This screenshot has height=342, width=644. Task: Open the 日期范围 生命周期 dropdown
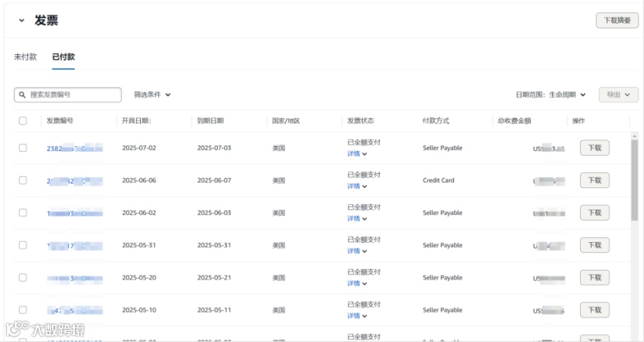pos(550,95)
